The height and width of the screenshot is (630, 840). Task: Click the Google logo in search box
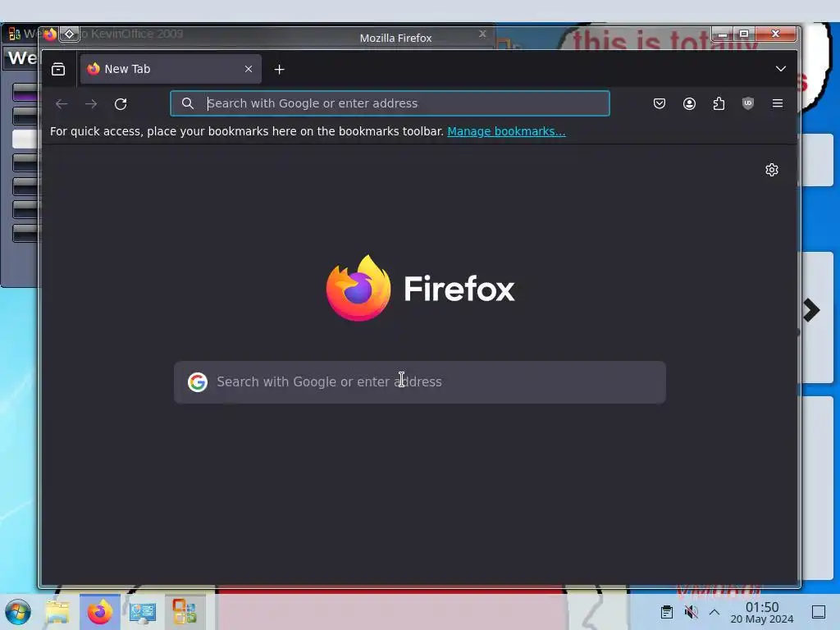198,382
